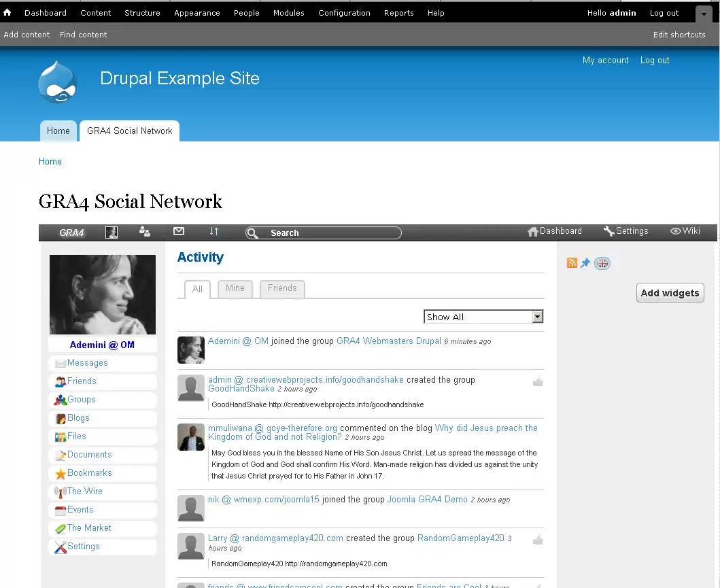The image size is (720, 588).
Task: Select the GRA4 Social Network tab
Action: 129,131
